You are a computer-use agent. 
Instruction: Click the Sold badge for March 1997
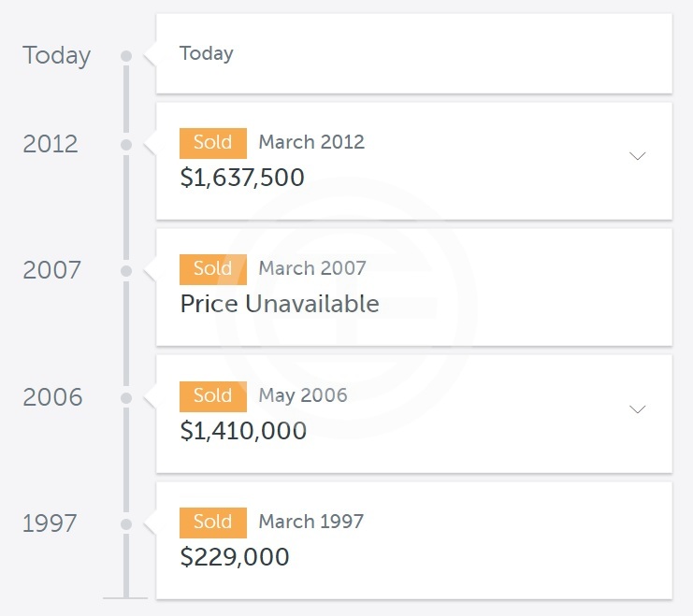[x=212, y=522]
